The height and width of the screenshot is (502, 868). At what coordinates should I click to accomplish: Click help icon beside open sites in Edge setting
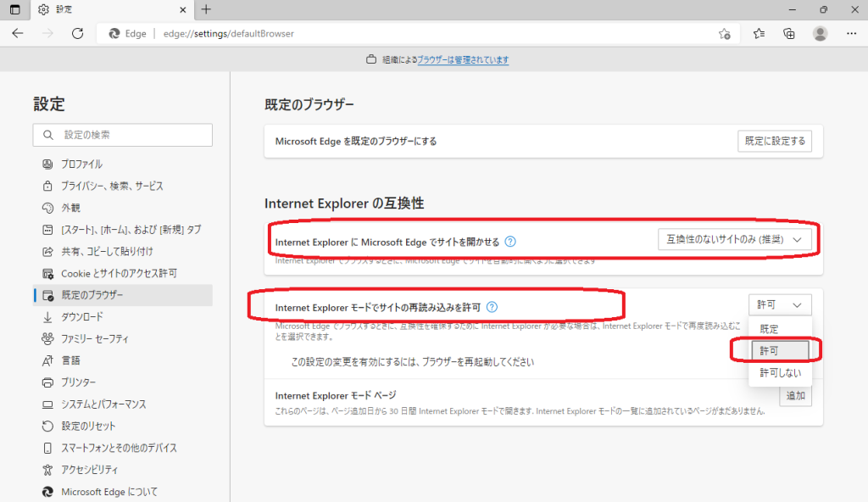point(510,242)
